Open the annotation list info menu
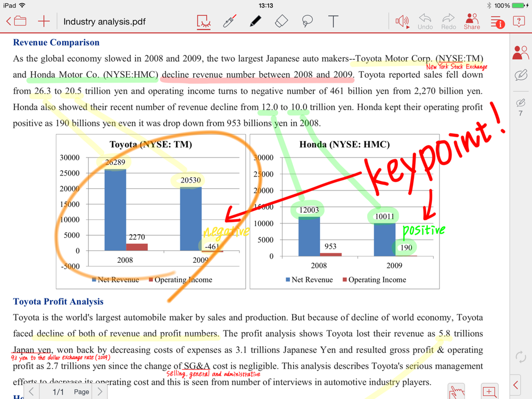 (497, 22)
